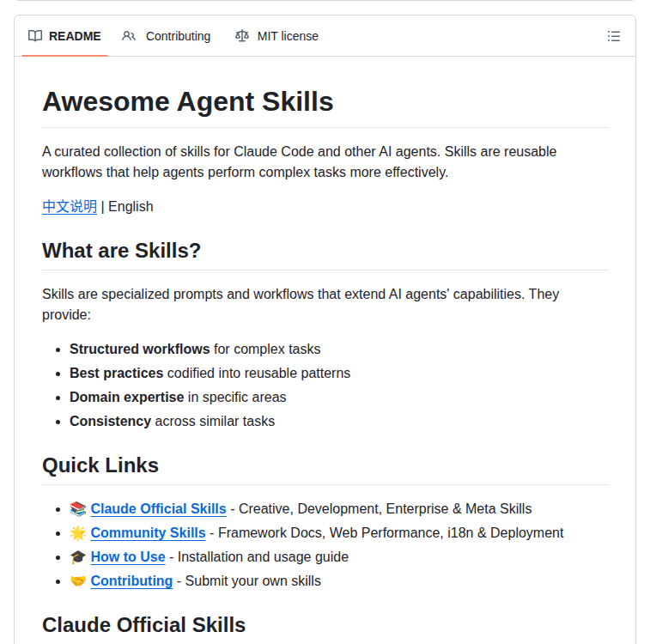Viewport: 650px width, 644px height.
Task: Follow the Claude Official Skills link
Action: pyautogui.click(x=158, y=508)
